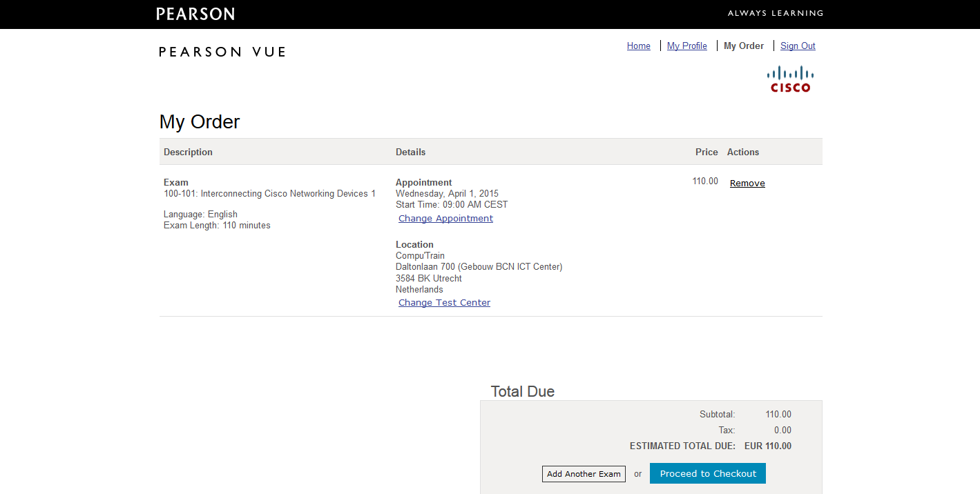The height and width of the screenshot is (494, 980).
Task: Sign Out of the account
Action: coord(798,46)
